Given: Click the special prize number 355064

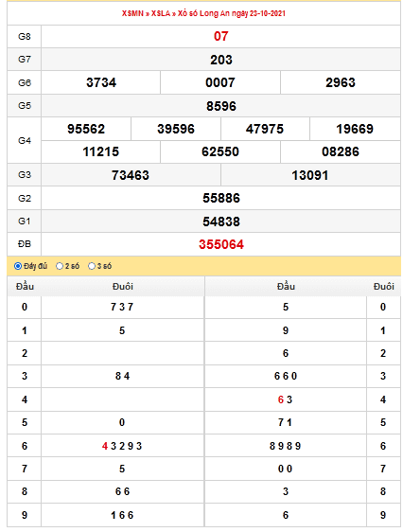Looking at the screenshot, I should click(221, 244).
